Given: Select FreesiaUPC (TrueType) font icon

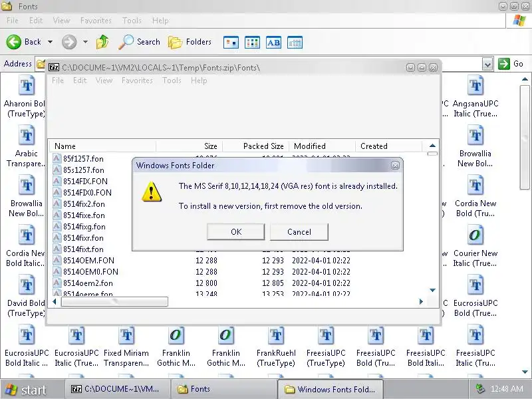Looking at the screenshot, I should (326, 335).
